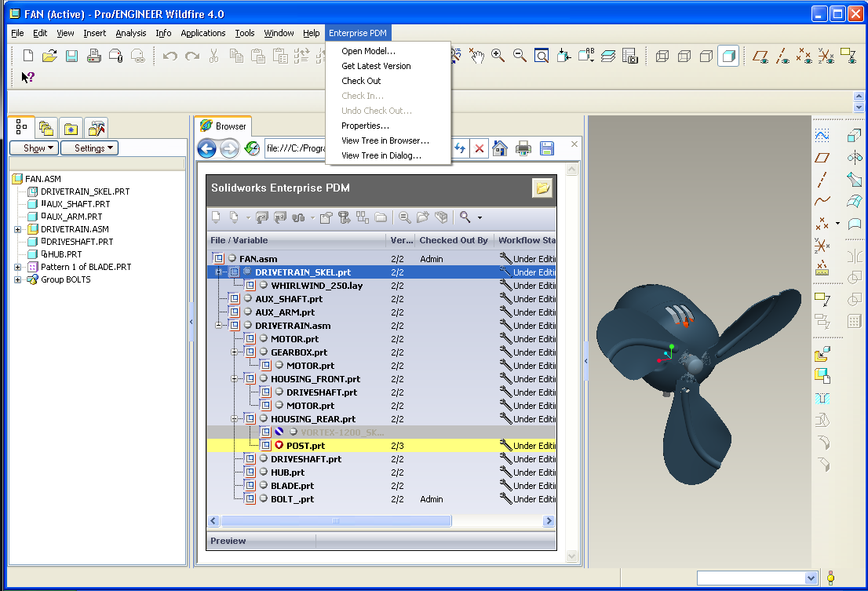The width and height of the screenshot is (868, 591).
Task: Click the horizontal scrollbar thumb in PDM tree
Action: pos(335,520)
